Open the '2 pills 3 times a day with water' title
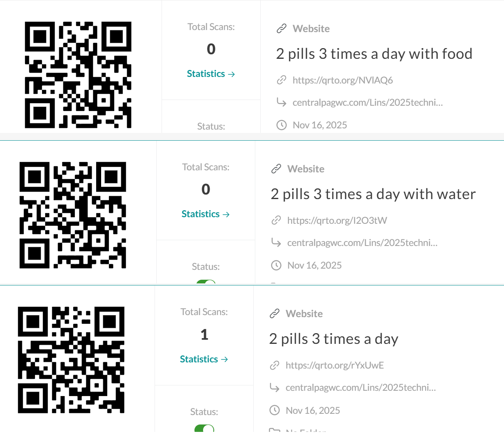The height and width of the screenshot is (436, 504). [x=373, y=194]
